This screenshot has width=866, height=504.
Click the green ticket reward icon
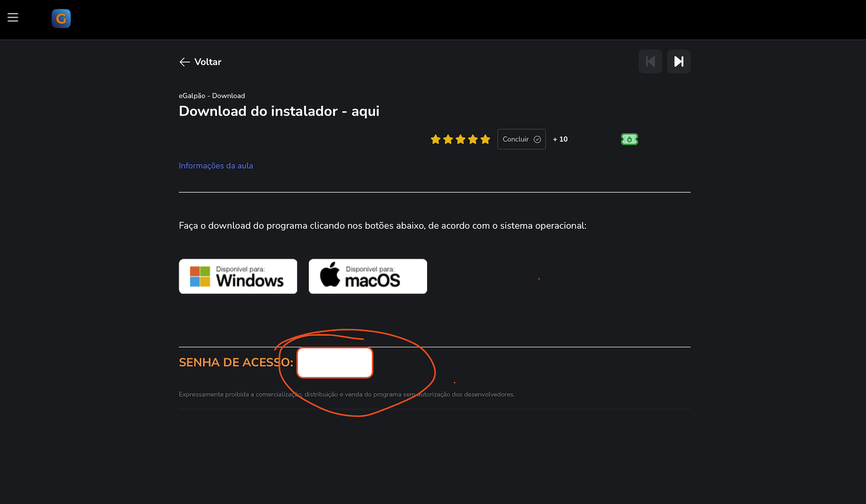pos(629,139)
